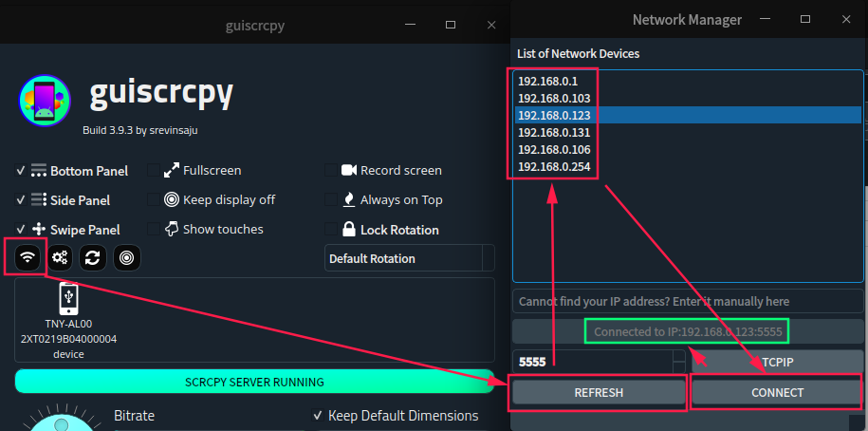Toggle the Side Panel checkbox
The width and height of the screenshot is (868, 431).
click(21, 200)
